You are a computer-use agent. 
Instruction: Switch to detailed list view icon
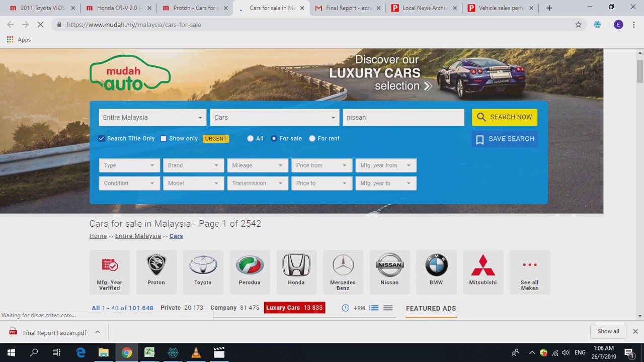374,308
